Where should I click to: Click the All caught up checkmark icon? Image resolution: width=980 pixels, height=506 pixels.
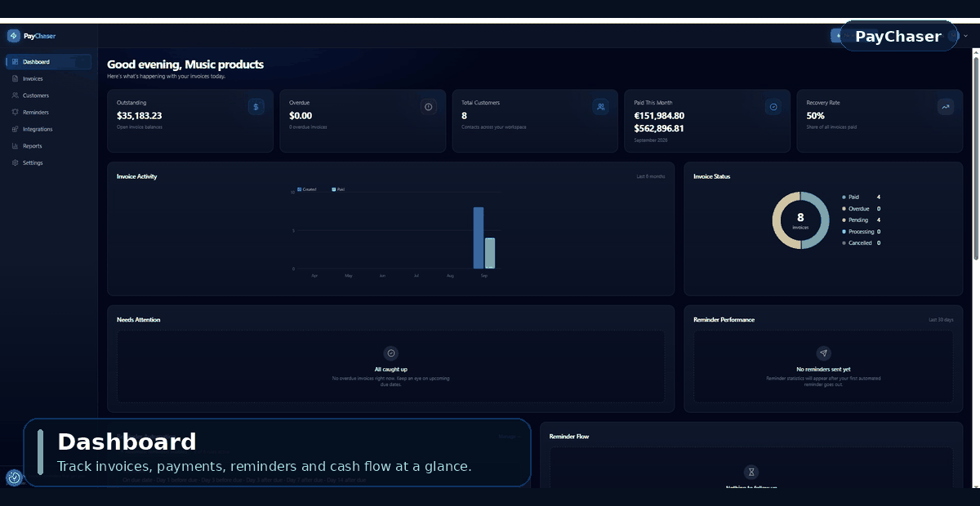[391, 353]
